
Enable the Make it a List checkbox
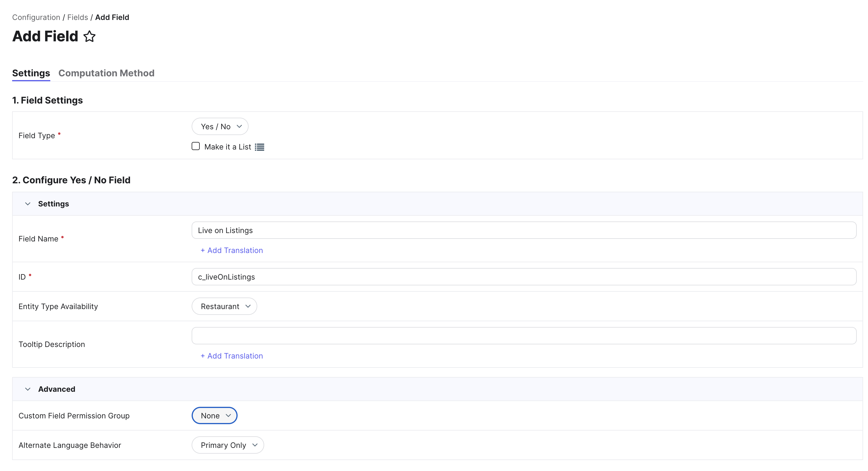pyautogui.click(x=195, y=146)
